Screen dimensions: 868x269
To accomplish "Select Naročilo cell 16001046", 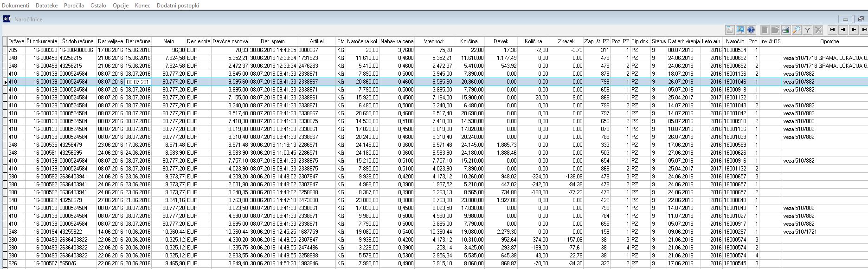I will [735, 82].
